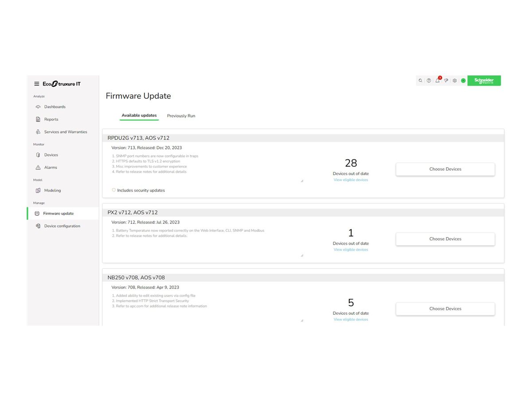Open the settings gear icon
Image resolution: width=532 pixels, height=399 pixels.
click(454, 81)
